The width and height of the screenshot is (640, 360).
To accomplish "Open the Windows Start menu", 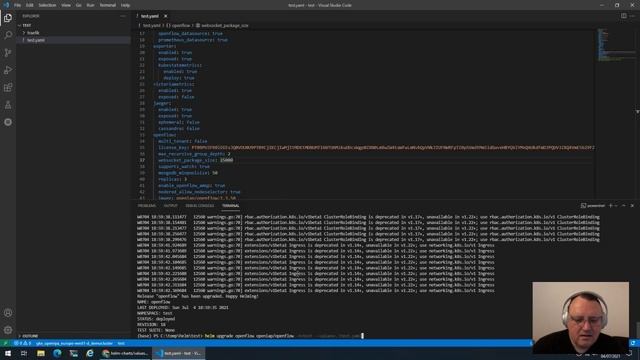I will (x=8, y=353).
